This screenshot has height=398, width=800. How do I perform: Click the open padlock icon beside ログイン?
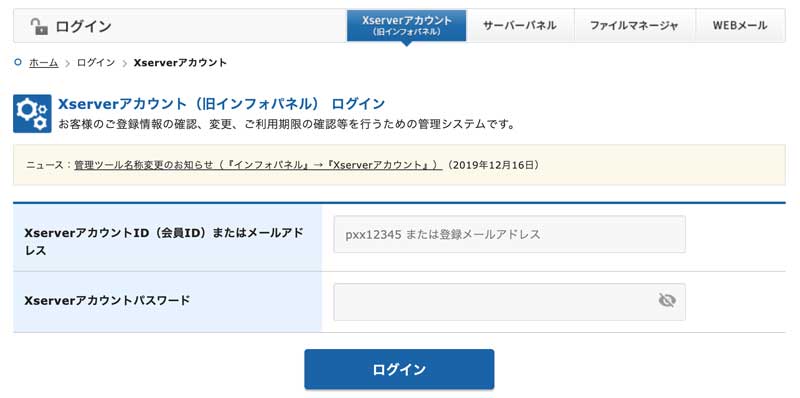(39, 26)
